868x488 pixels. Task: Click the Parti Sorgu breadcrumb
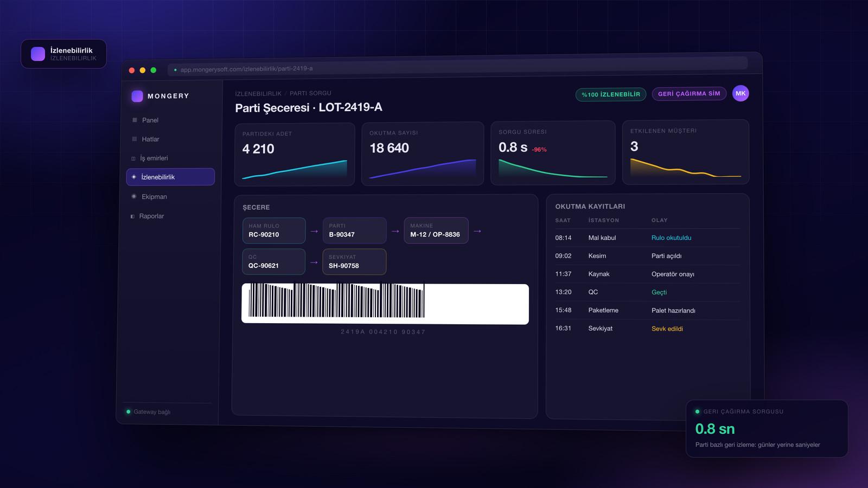coord(310,93)
